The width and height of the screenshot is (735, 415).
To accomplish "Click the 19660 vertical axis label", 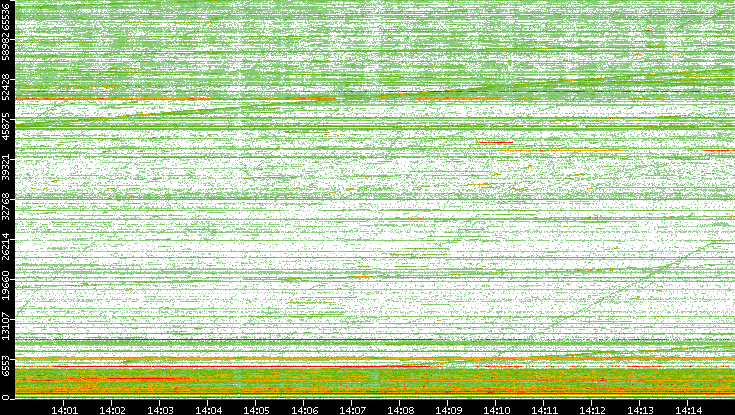I will pyautogui.click(x=5, y=286).
